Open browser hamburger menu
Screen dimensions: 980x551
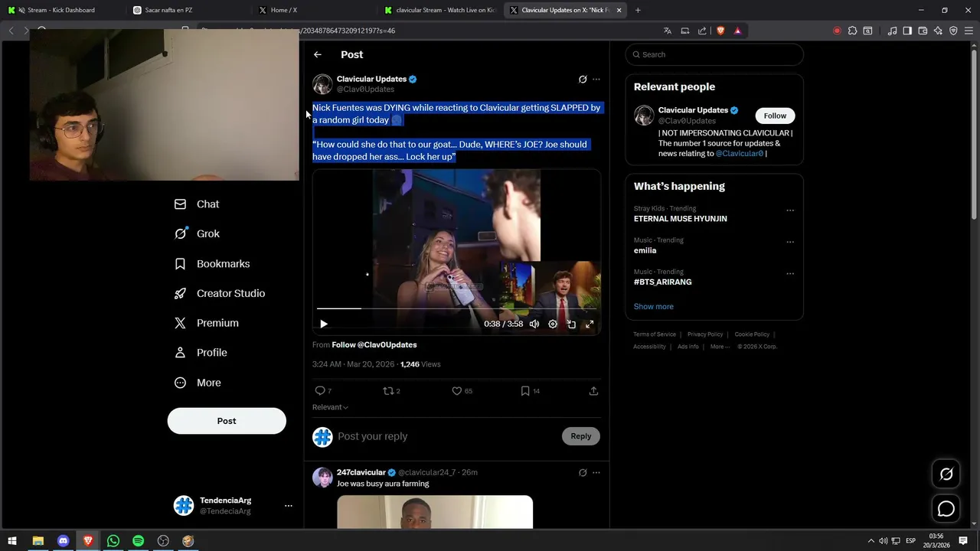[969, 31]
